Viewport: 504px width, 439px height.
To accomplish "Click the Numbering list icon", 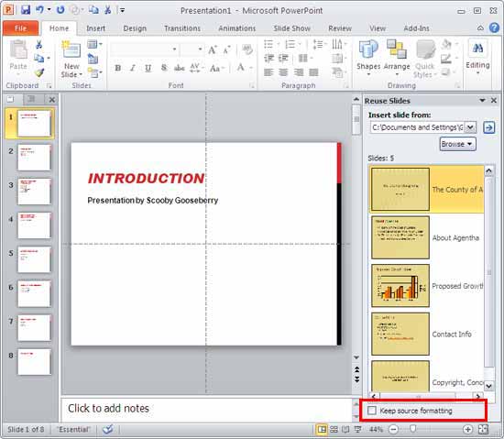I will click(290, 44).
